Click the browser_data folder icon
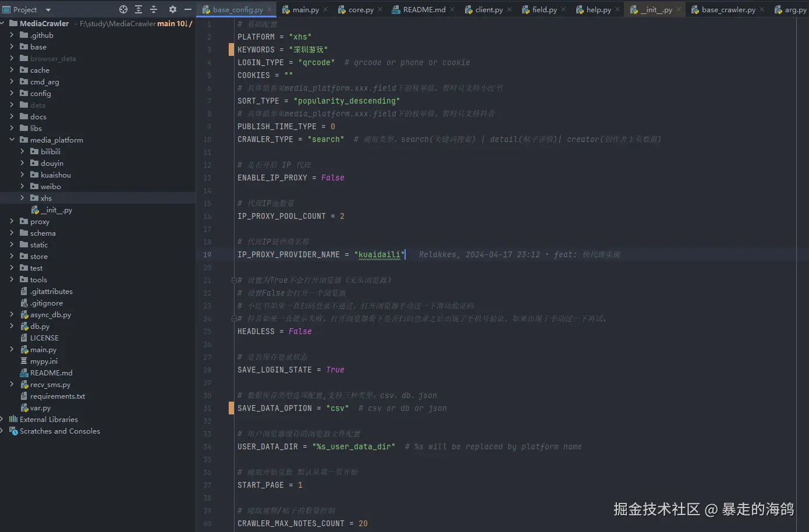Image resolution: width=809 pixels, height=532 pixels. (24, 58)
